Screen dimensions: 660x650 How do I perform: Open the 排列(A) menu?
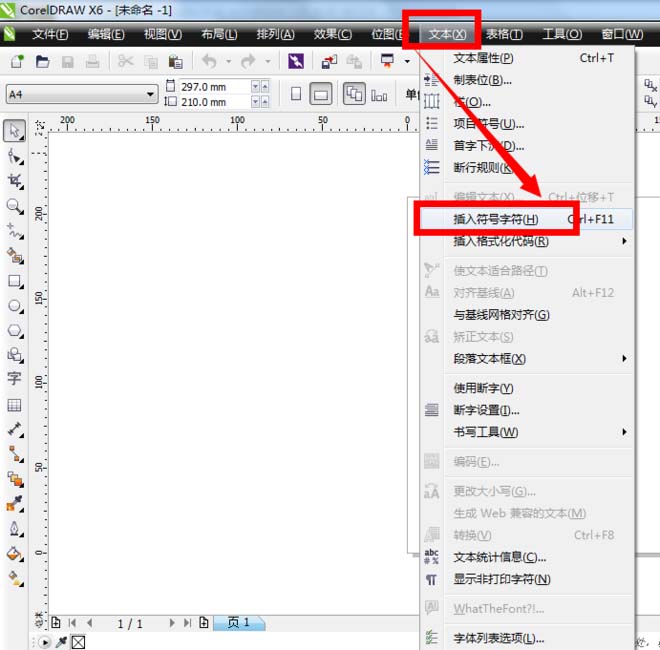(275, 34)
